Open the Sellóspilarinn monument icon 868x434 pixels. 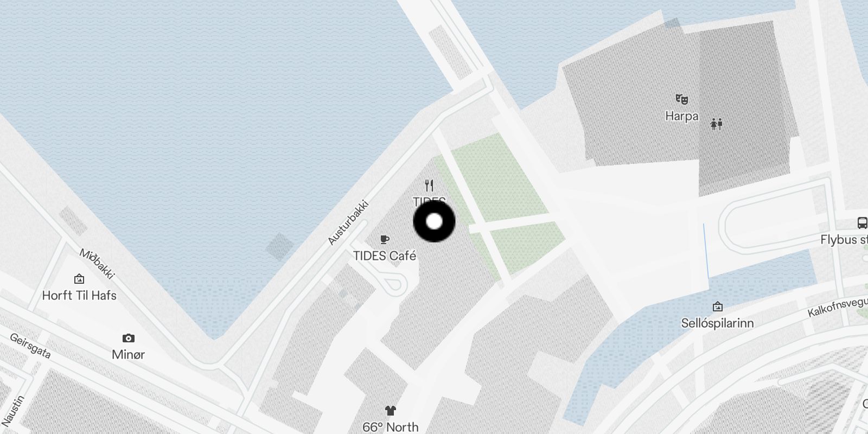(717, 307)
